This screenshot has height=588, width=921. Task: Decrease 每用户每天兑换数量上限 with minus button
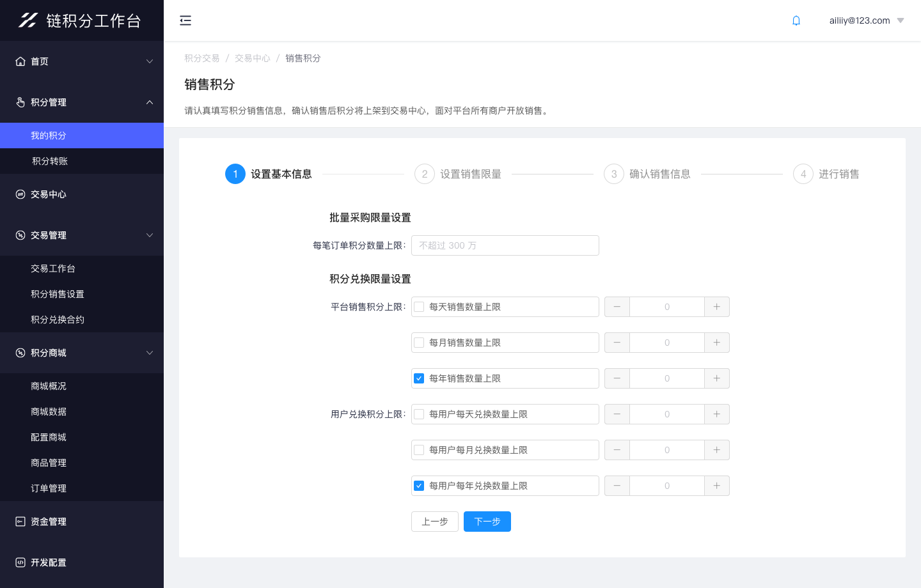pos(617,414)
